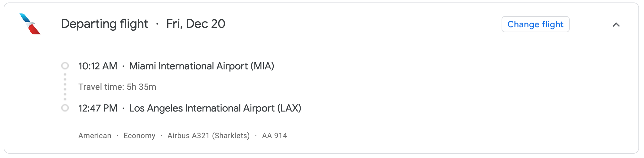Select Miami International Airport (MIA) text

pos(202,66)
